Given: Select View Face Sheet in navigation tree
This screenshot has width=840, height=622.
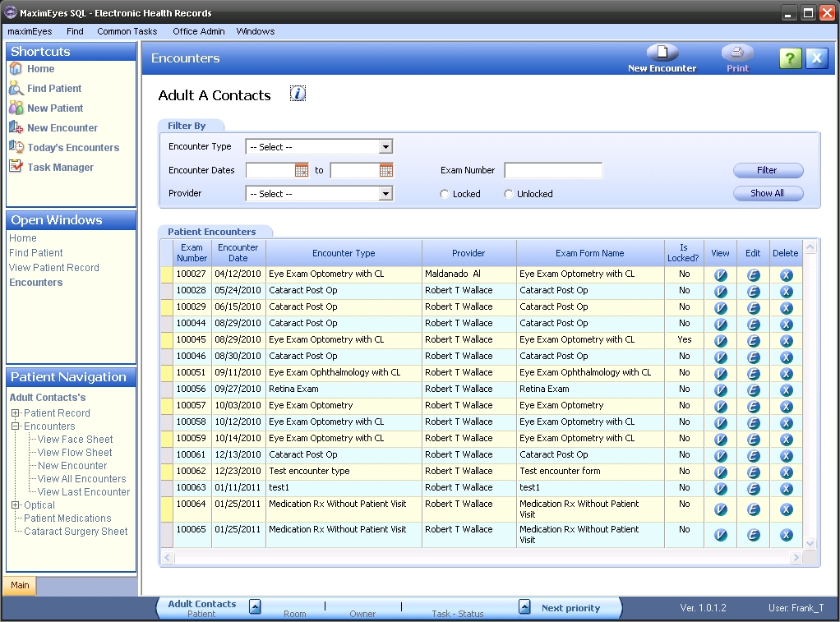Looking at the screenshot, I should click(75, 440).
